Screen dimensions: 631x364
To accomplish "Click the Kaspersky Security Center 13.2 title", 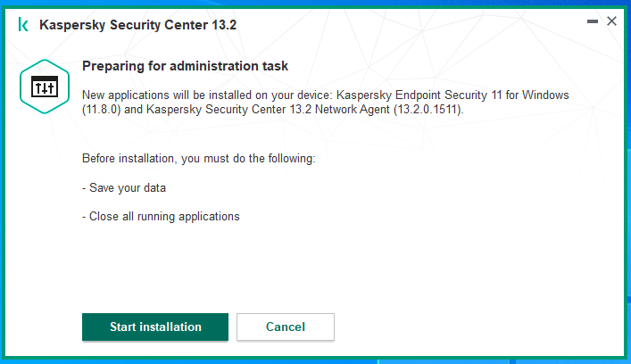I will click(137, 25).
